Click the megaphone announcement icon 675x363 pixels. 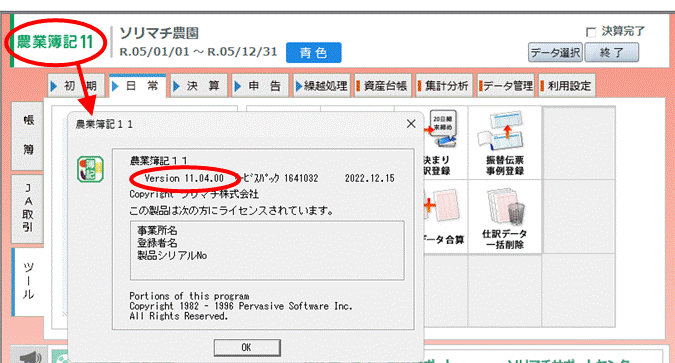[30, 357]
